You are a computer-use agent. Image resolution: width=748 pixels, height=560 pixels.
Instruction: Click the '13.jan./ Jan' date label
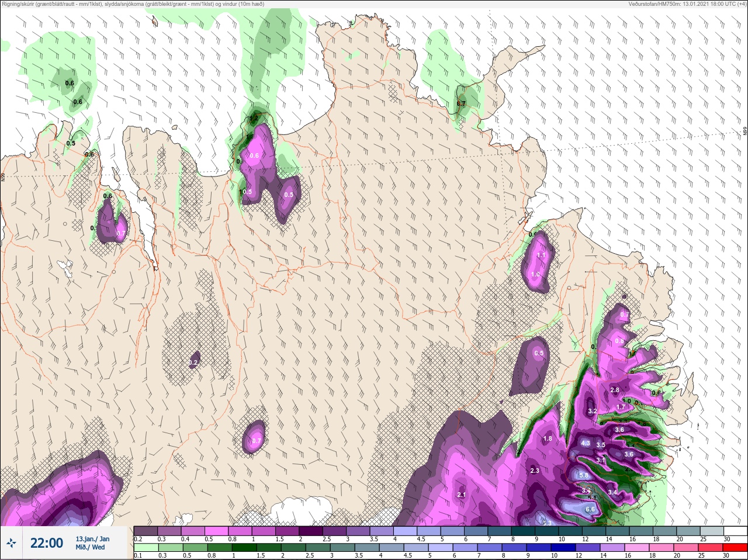[92, 539]
